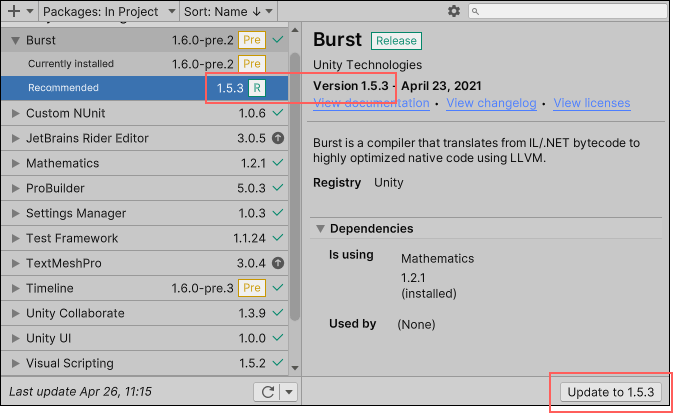Select the JetBrains Rider Editor row
The height and width of the screenshot is (414, 675).
tap(145, 139)
